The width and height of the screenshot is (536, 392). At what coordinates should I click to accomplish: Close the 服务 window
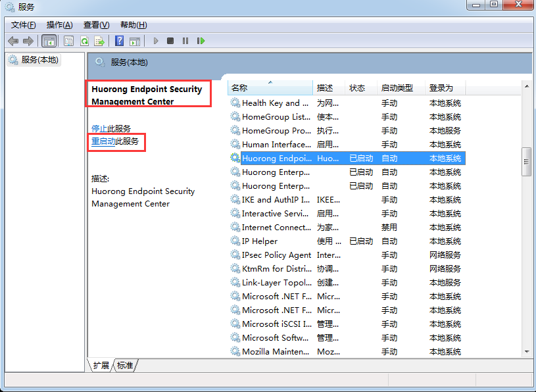pos(519,5)
